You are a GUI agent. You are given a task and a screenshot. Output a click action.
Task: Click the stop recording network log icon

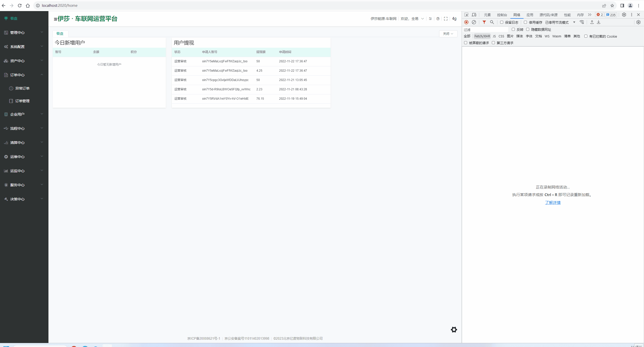pyautogui.click(x=466, y=22)
